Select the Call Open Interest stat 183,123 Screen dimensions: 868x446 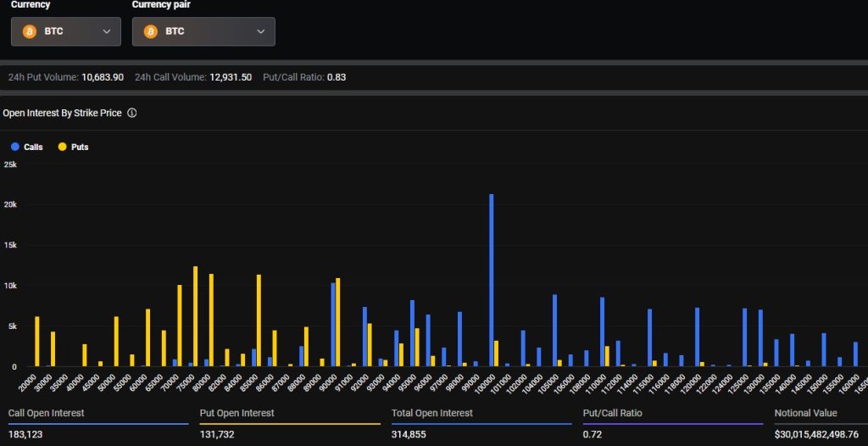[x=26, y=433]
